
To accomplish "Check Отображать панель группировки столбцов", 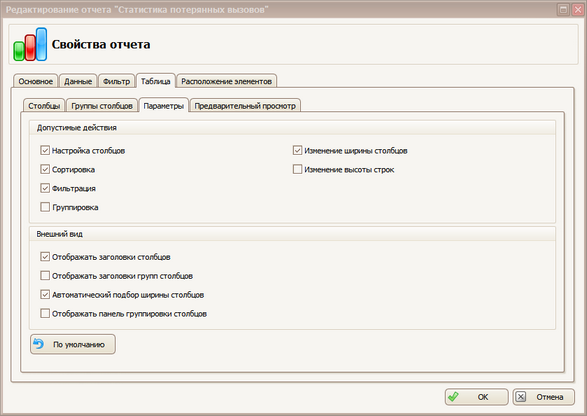I will (x=45, y=313).
